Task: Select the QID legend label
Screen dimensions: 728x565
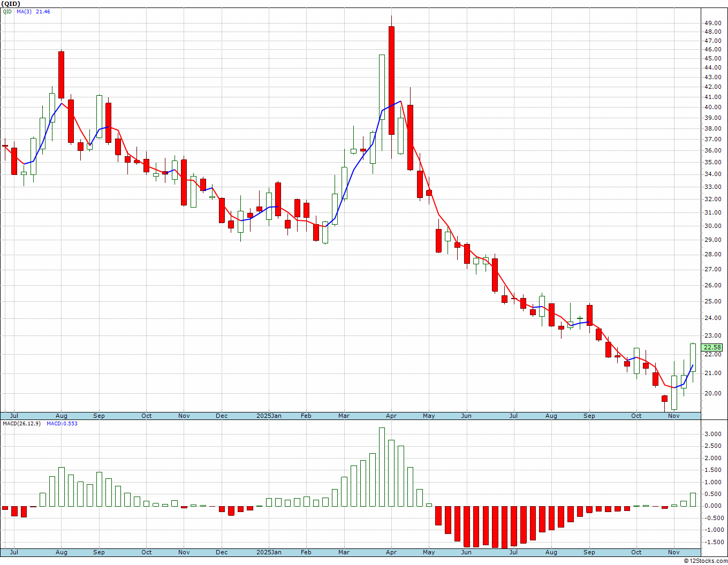Action: pyautogui.click(x=7, y=12)
